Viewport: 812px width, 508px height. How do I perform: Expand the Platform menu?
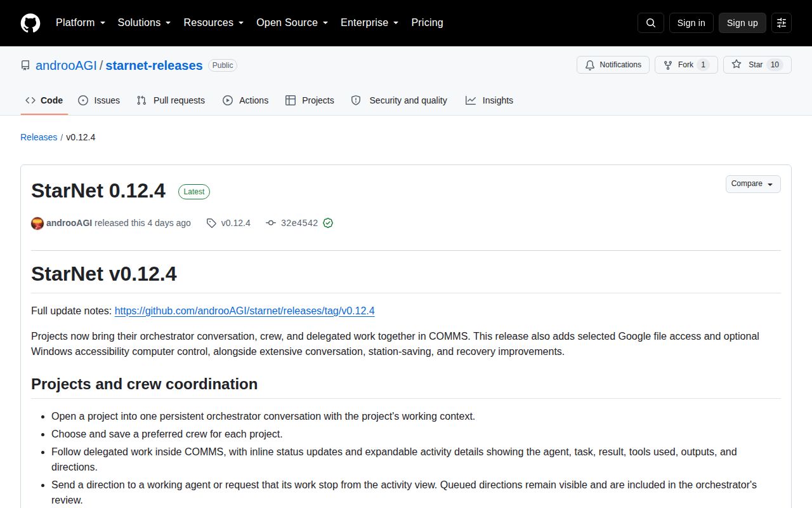[81, 23]
